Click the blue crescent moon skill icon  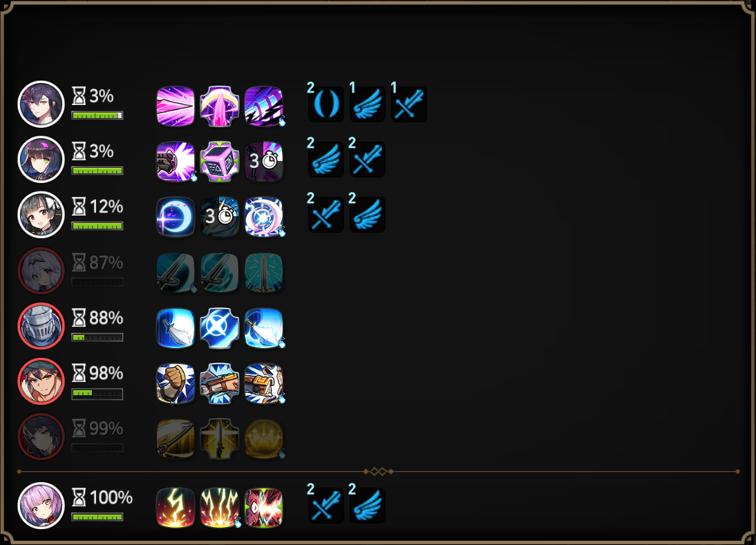(176, 217)
